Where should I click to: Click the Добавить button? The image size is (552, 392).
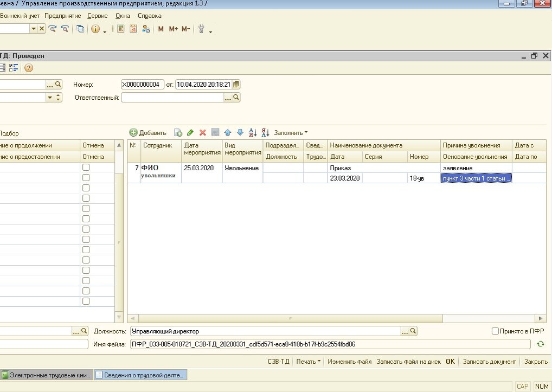(x=148, y=133)
